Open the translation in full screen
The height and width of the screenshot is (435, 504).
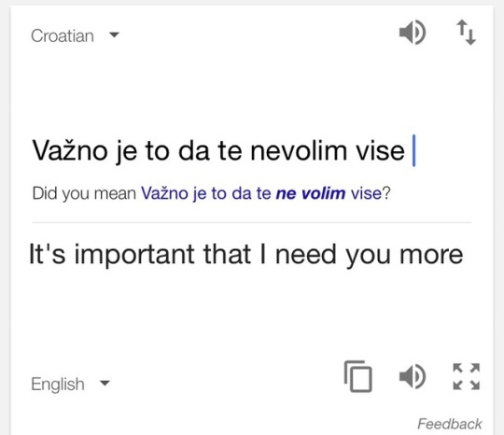coord(467,376)
